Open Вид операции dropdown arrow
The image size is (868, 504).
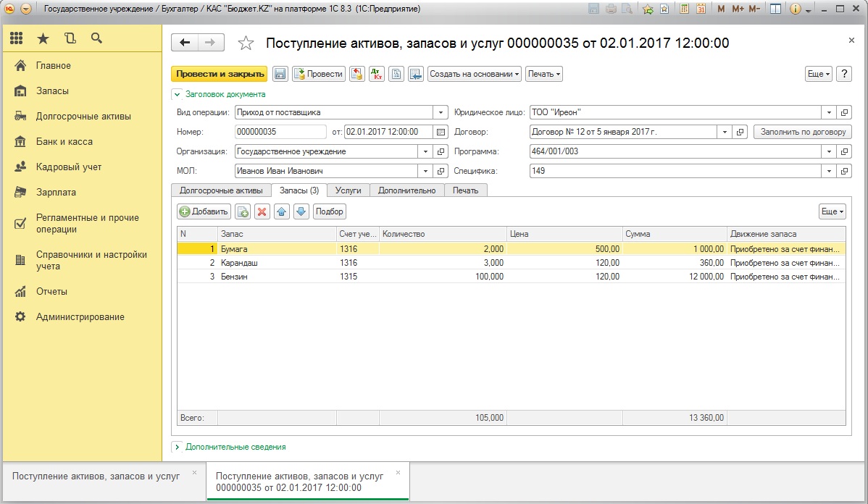[x=440, y=112]
